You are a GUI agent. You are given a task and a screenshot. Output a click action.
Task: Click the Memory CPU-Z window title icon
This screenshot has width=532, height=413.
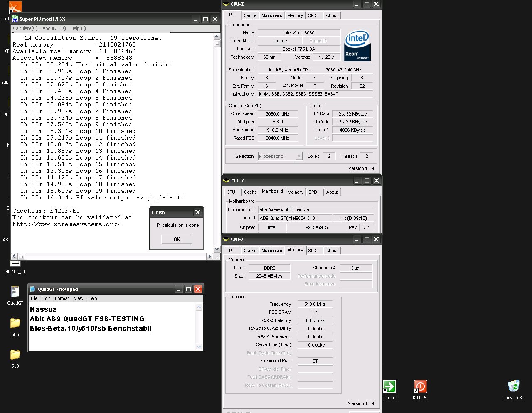pyautogui.click(x=227, y=239)
